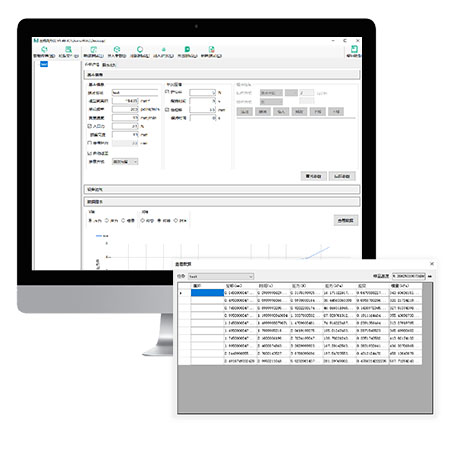Click the toolbar icon of a document with a red dot
This screenshot has height=450, width=450.
[211, 49]
